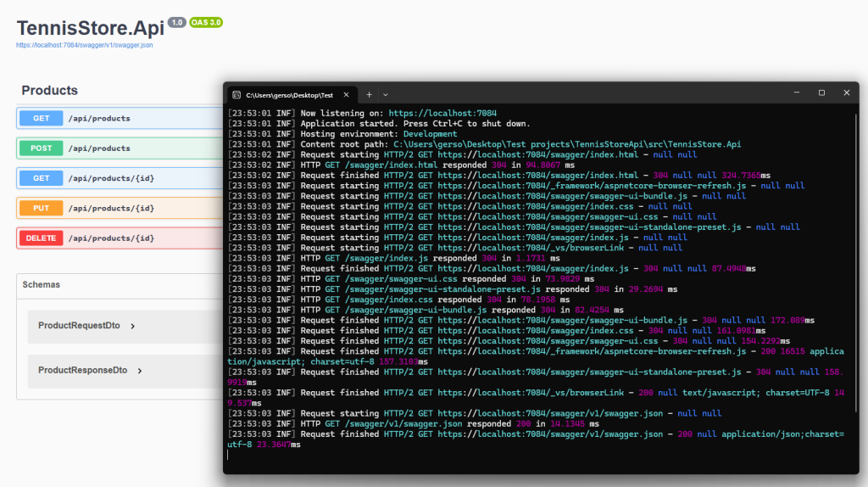Click the red DELETE method badge

coord(41,238)
